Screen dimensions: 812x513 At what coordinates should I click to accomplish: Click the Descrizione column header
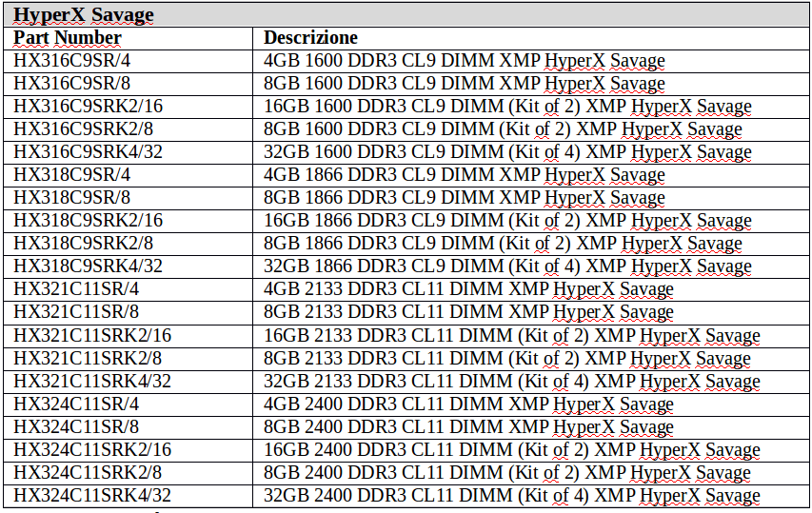coord(310,38)
